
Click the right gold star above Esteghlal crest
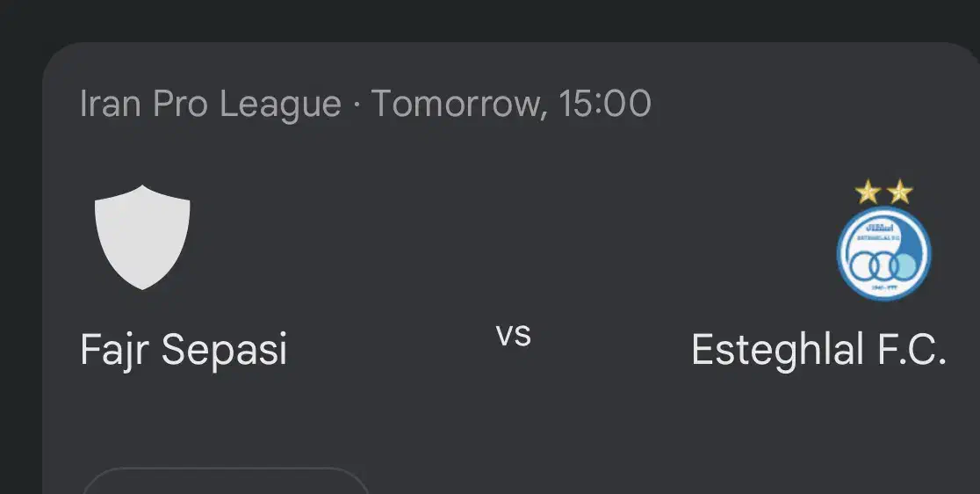[x=900, y=193]
